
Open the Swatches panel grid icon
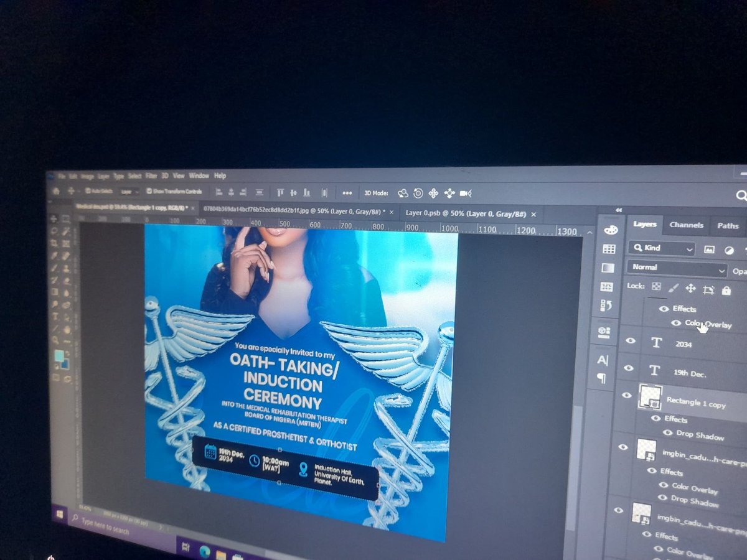point(609,249)
